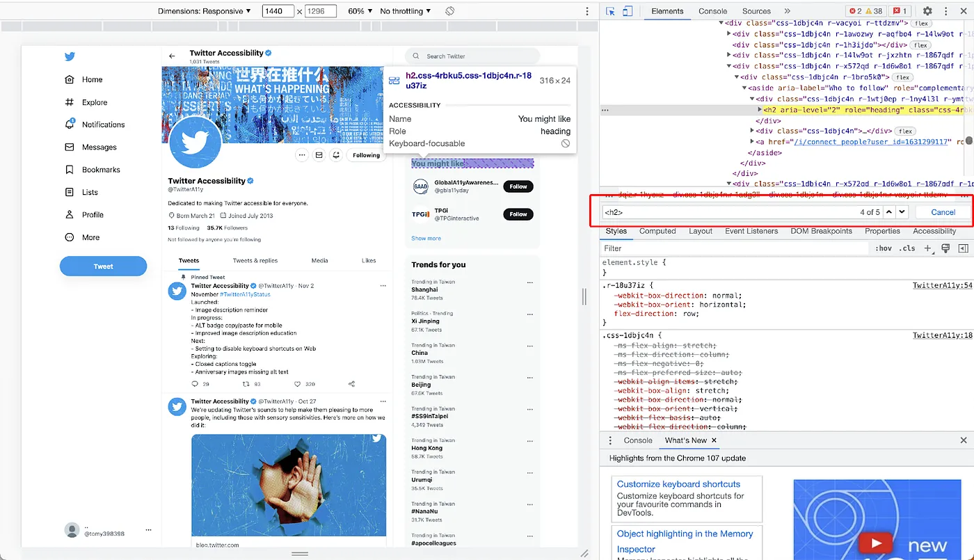Open Home from the Twitter sidebar
The height and width of the screenshot is (560, 974).
click(x=83, y=79)
